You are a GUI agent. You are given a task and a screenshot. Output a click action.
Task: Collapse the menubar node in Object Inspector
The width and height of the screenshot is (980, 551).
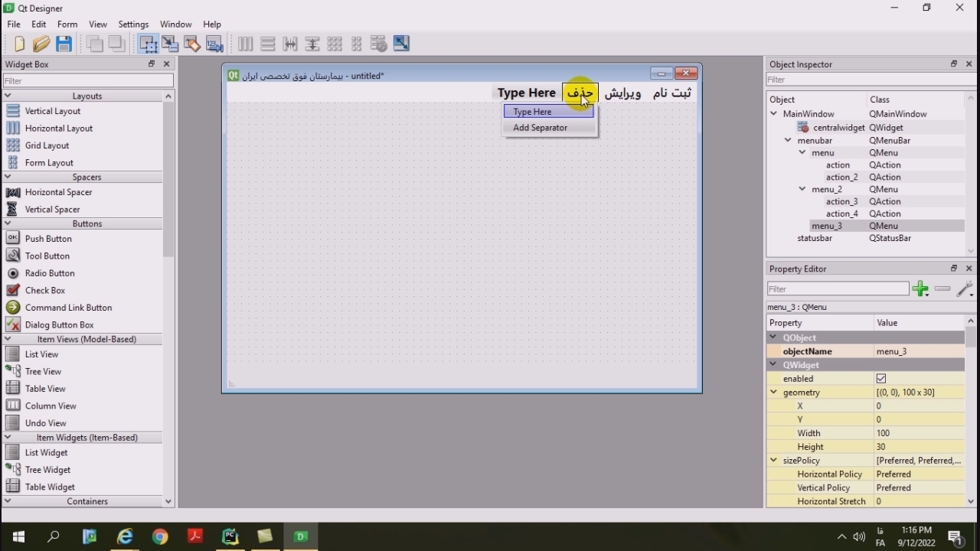pyautogui.click(x=788, y=141)
